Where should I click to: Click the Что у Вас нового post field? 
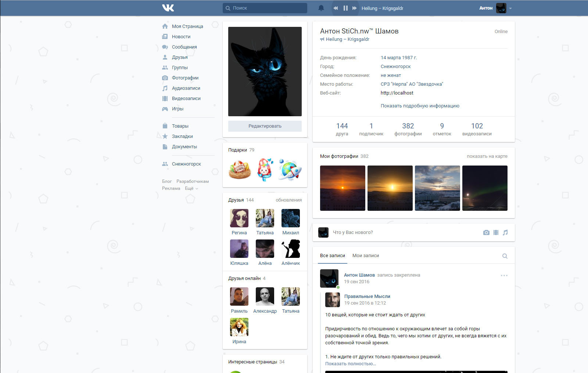click(x=404, y=232)
